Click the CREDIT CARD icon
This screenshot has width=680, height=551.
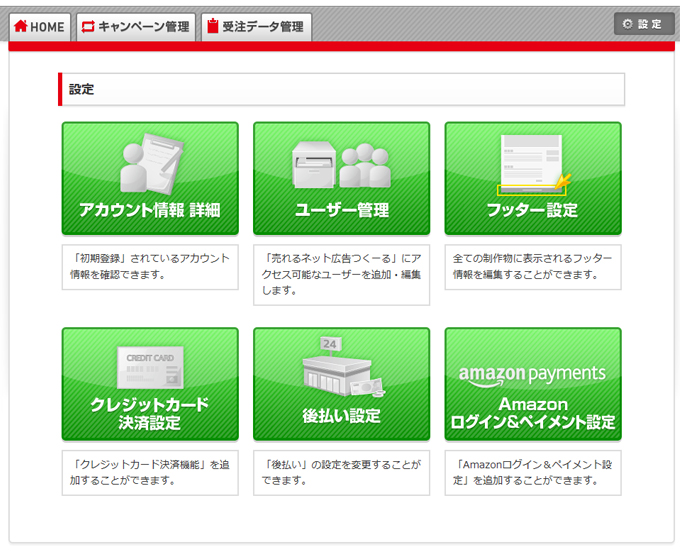coord(150,368)
